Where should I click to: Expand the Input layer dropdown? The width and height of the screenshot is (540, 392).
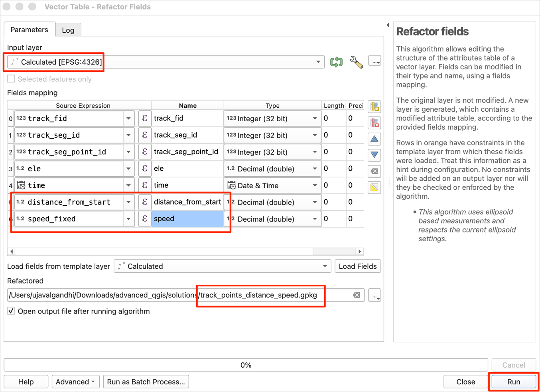click(318, 62)
